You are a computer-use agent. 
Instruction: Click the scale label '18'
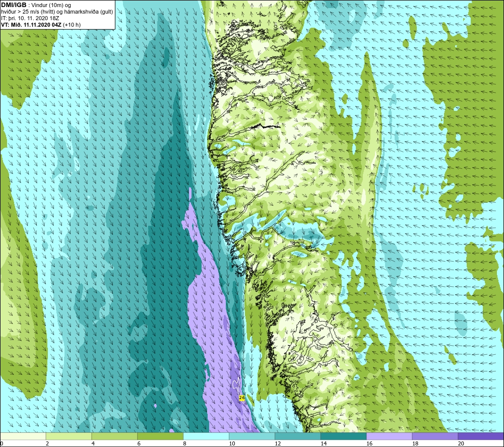click(415, 444)
